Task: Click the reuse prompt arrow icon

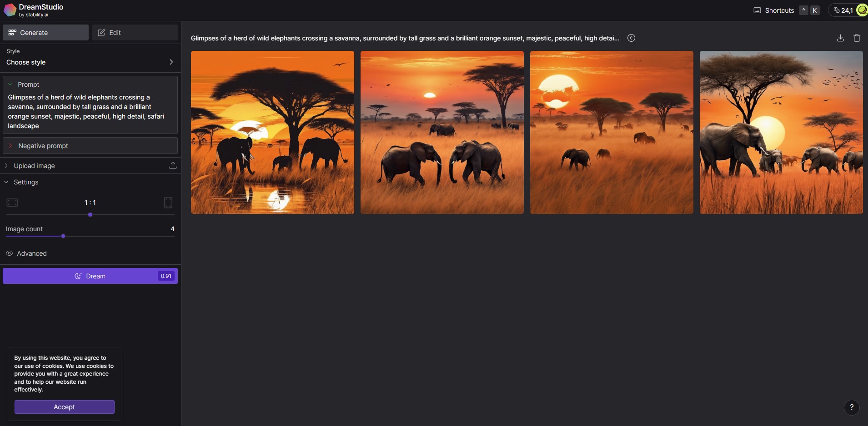Action: [x=631, y=38]
